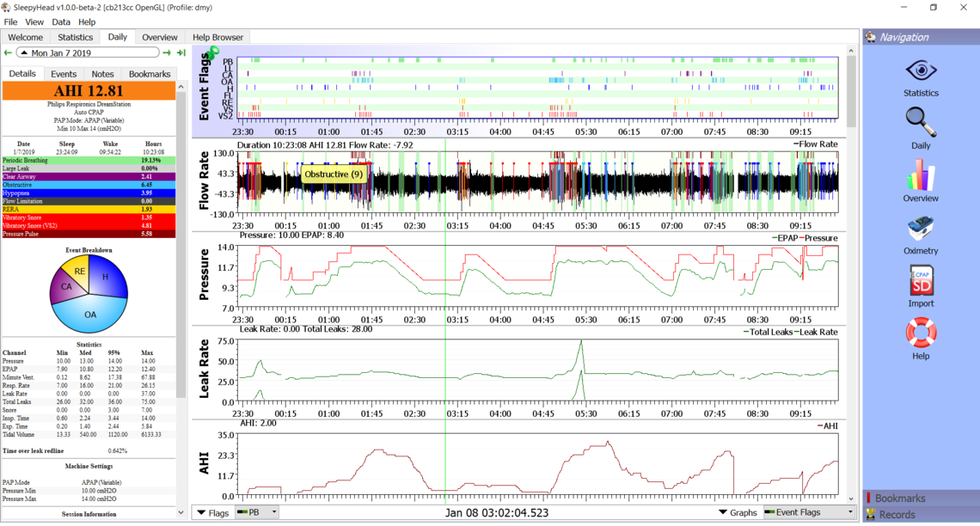Go to previous day with left arrow

click(x=8, y=53)
